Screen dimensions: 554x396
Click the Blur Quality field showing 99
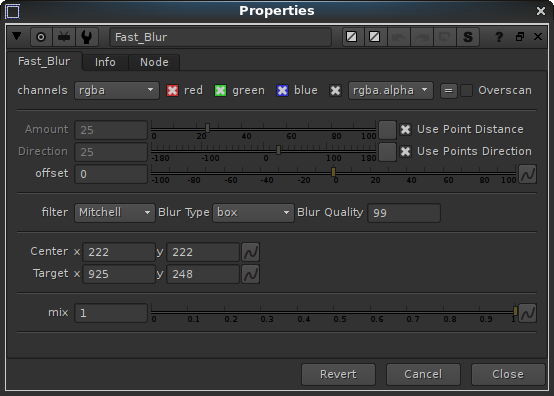point(404,213)
